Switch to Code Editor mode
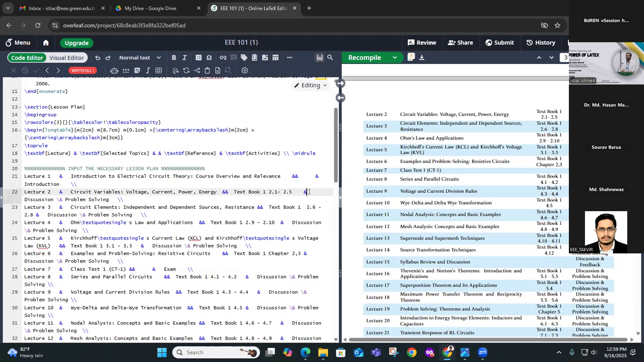Viewport: 644px width, 362px height. 27,58
